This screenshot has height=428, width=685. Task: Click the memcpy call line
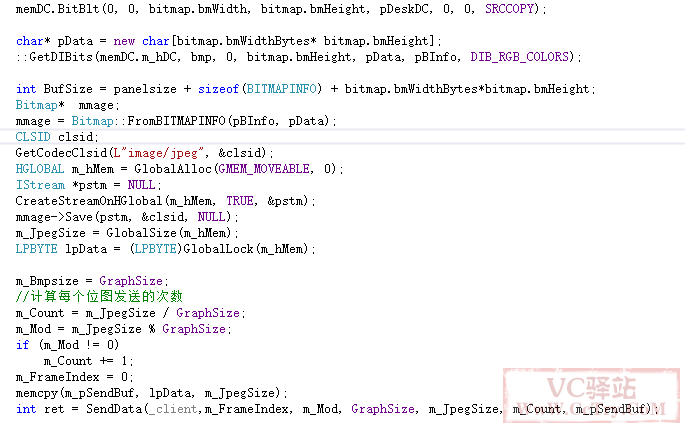[152, 393]
